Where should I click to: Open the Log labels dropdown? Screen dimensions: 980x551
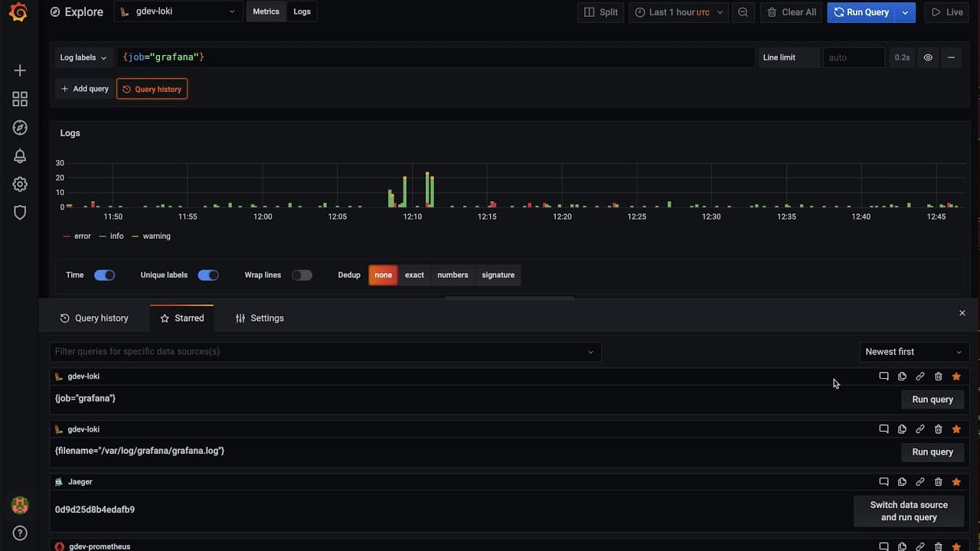83,57
